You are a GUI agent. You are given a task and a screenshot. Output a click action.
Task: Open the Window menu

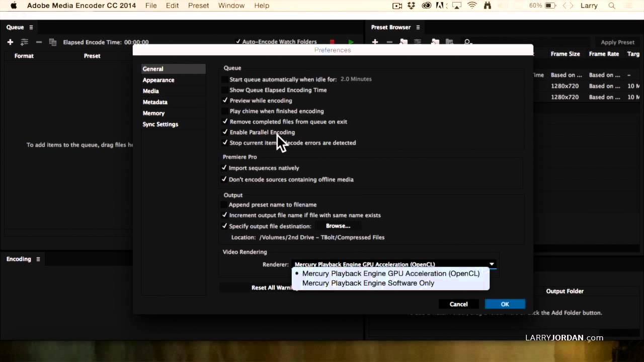[x=231, y=6]
